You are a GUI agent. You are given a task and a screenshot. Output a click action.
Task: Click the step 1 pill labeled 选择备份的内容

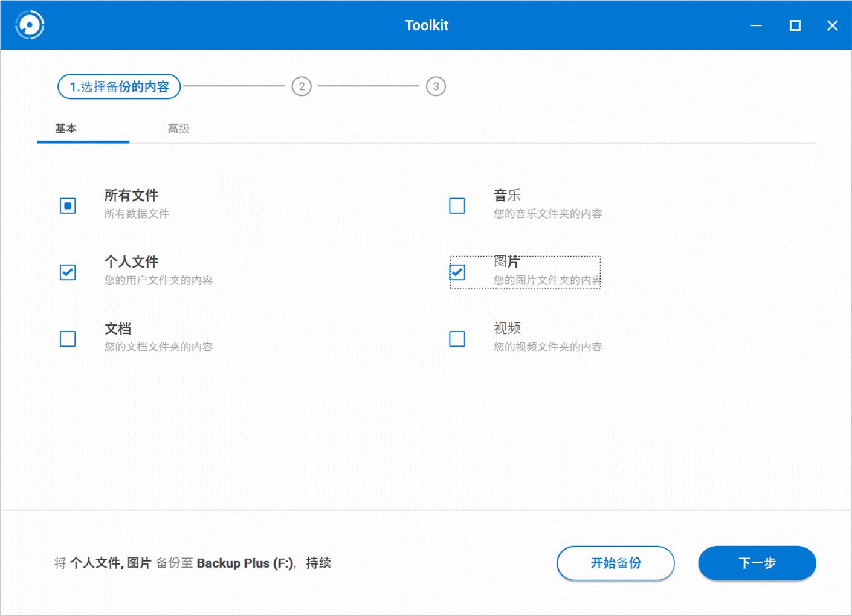118,86
